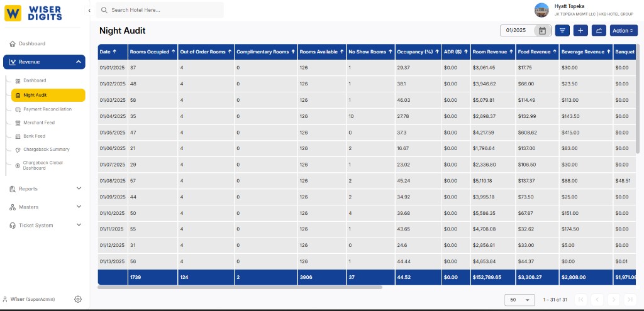Open settings gear next to Wiser SuperAdmin

pyautogui.click(x=77, y=299)
